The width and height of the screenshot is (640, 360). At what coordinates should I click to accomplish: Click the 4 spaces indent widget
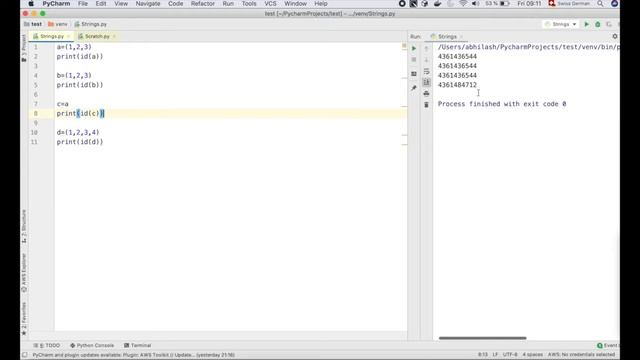point(533,355)
